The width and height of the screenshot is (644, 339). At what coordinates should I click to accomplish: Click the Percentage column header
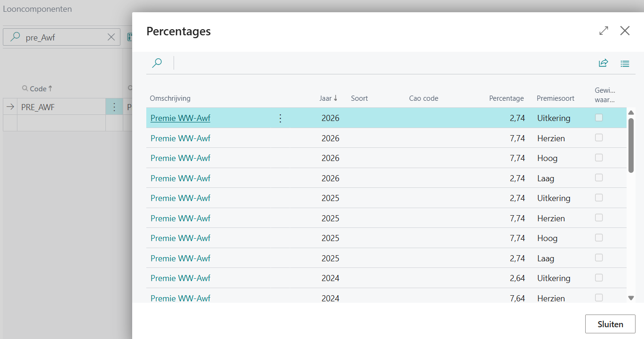[506, 98]
